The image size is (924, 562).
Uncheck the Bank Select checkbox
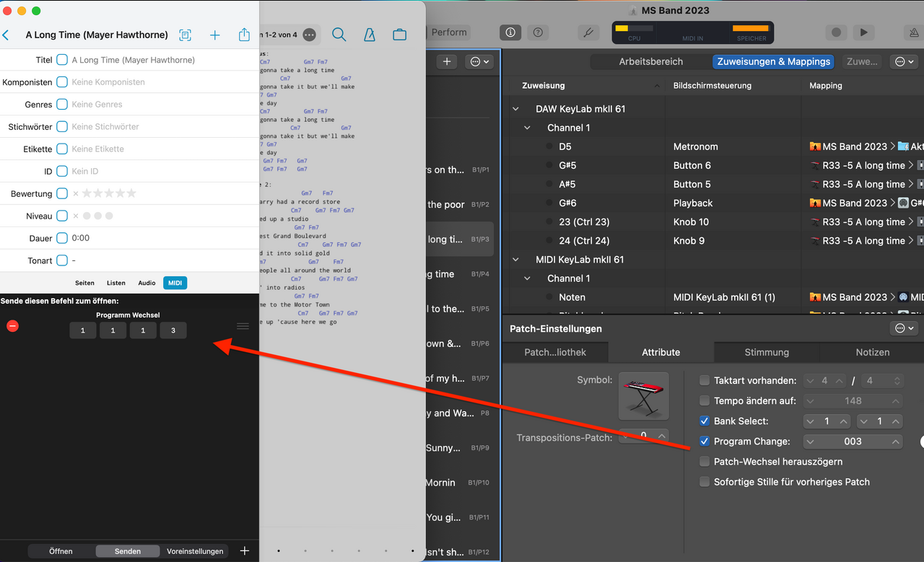pos(705,421)
